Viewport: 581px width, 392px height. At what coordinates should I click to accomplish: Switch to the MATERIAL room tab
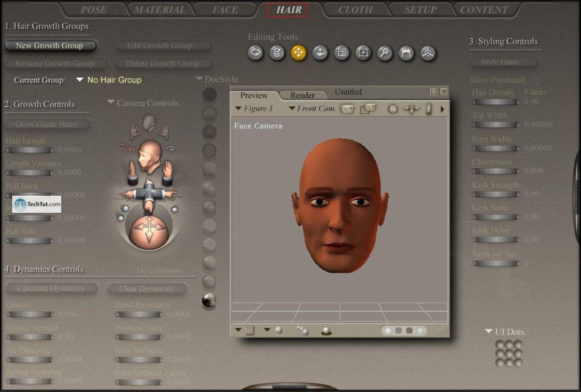160,10
